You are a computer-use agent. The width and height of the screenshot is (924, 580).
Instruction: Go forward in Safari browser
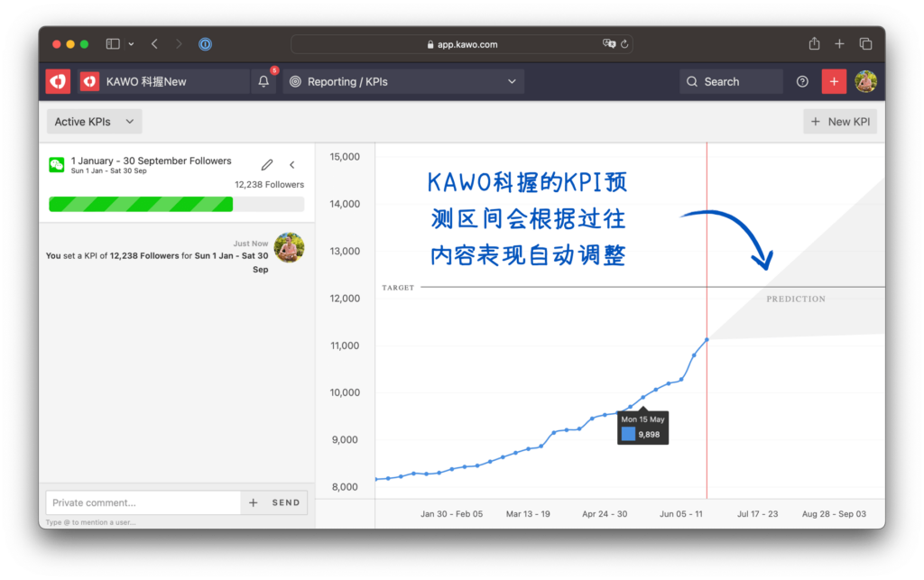pos(179,44)
